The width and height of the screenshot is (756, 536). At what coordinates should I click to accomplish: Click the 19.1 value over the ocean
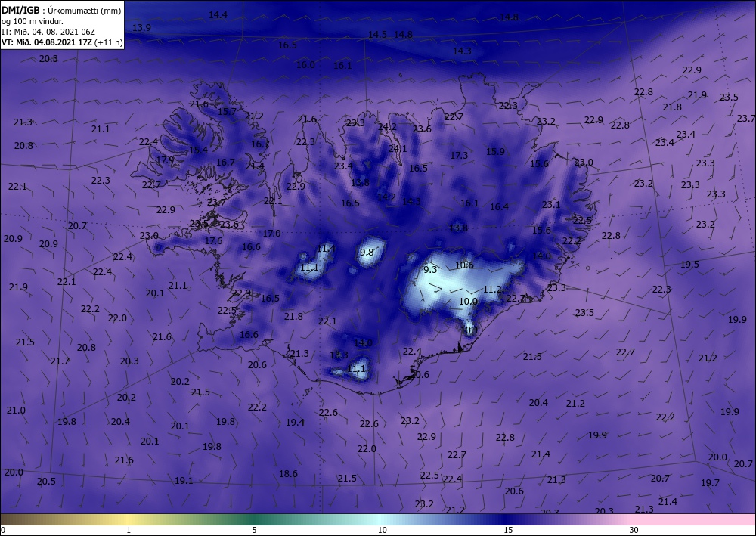[x=184, y=481]
